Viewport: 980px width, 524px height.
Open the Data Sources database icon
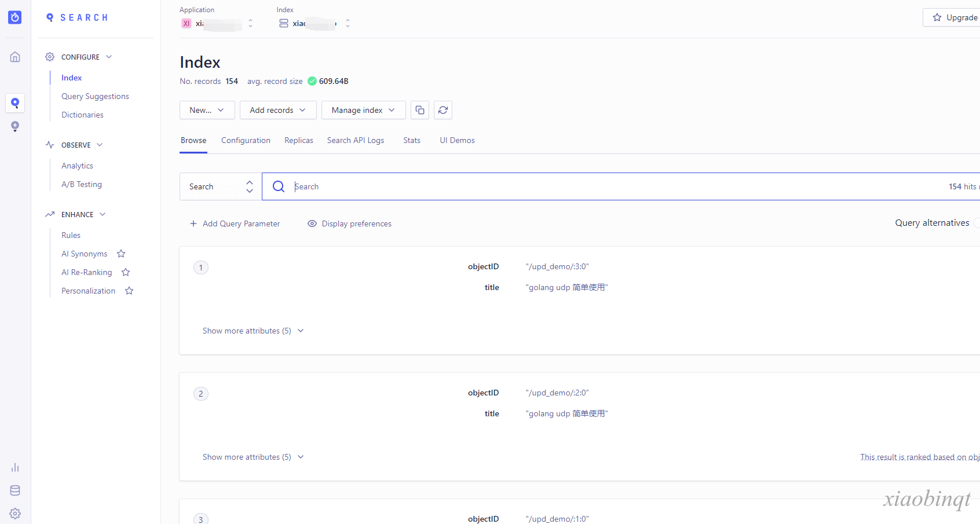[15, 490]
